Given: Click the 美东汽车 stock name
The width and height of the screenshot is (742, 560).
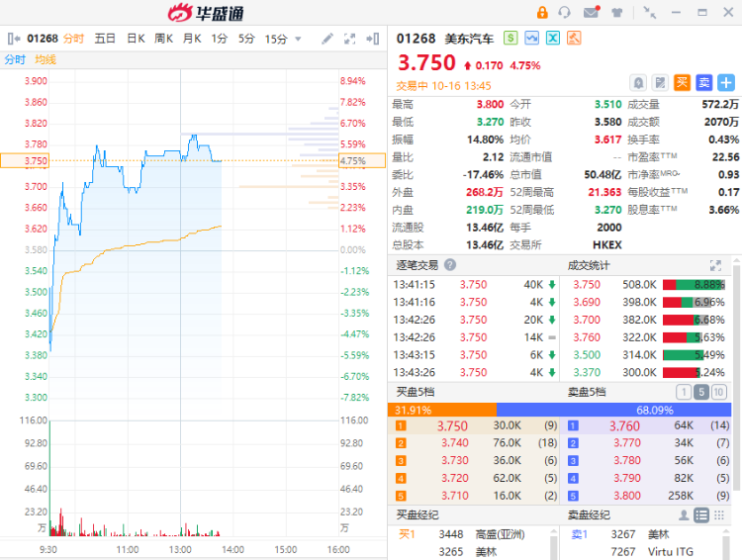Looking at the screenshot, I should click(469, 39).
